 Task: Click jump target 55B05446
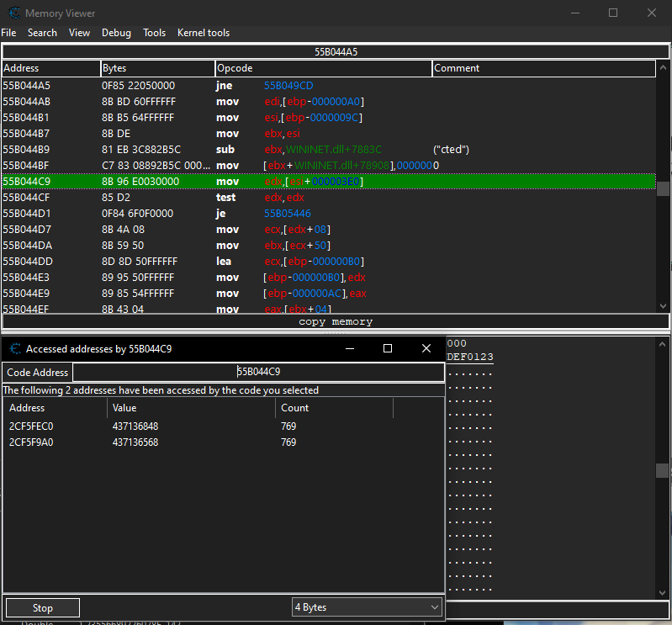(288, 213)
